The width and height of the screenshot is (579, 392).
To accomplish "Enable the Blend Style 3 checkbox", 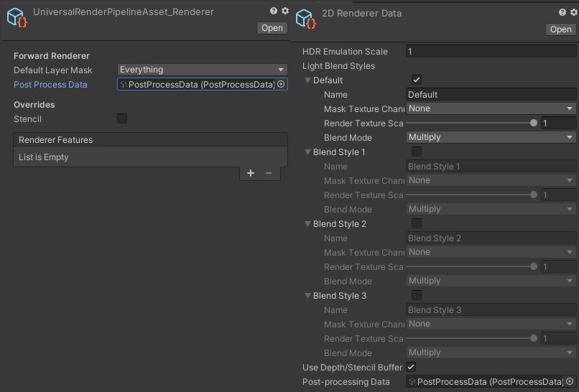I will point(417,295).
